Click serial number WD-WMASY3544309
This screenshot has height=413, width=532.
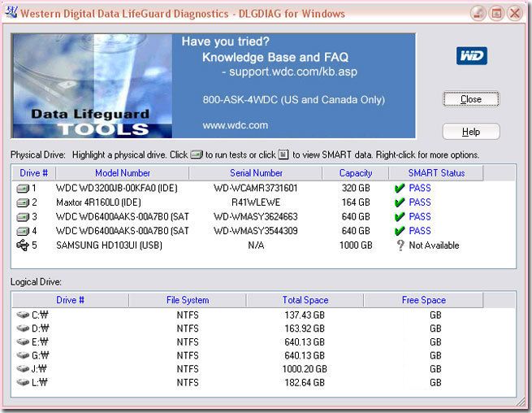point(256,231)
